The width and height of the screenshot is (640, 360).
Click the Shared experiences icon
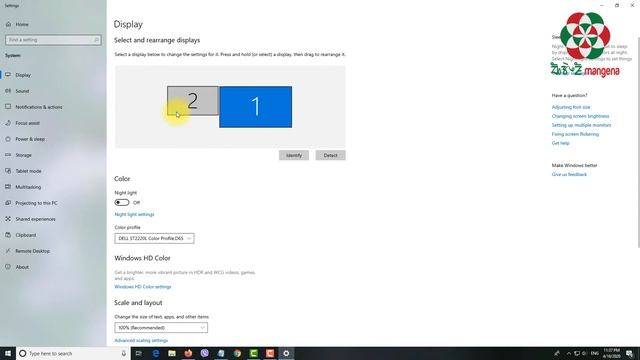[8, 219]
